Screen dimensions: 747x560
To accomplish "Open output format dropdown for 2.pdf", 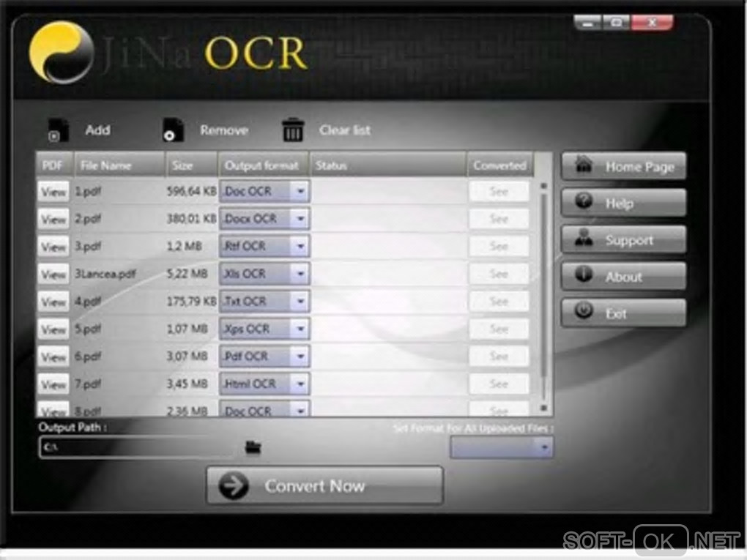I will pos(300,219).
